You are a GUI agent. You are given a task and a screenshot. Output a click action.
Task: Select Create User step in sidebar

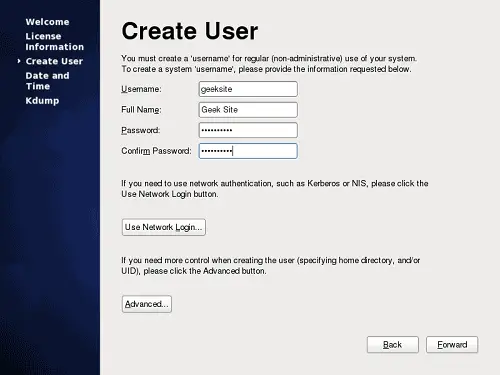(54, 61)
